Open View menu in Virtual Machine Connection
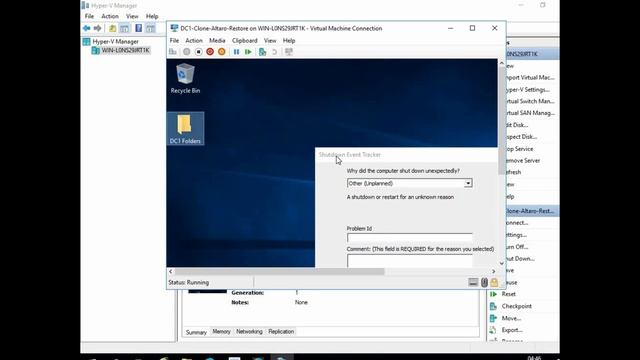Image resolution: width=640 pixels, height=360 pixels. coord(270,40)
